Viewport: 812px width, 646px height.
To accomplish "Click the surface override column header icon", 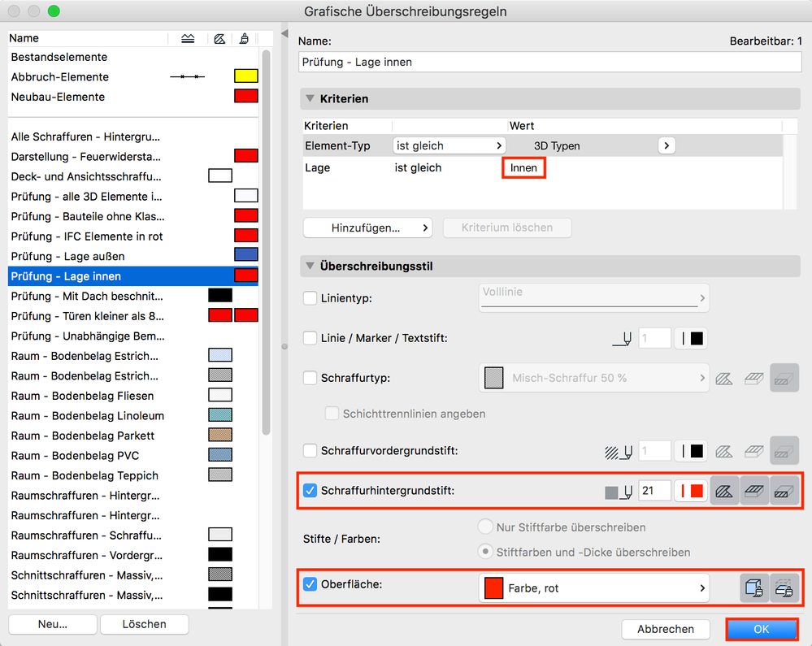I will [x=244, y=38].
